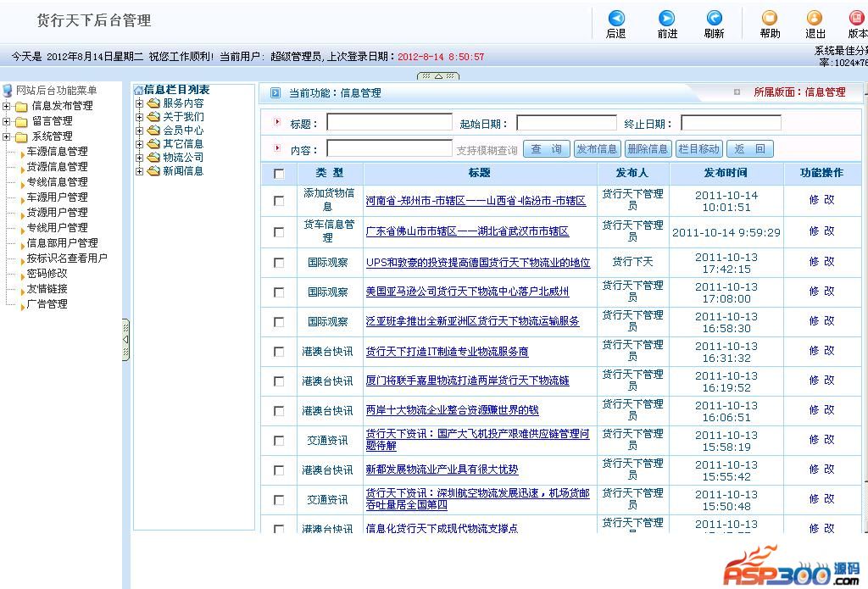Toggle the select-all checkbox in table header
The width and height of the screenshot is (868, 589).
[279, 174]
